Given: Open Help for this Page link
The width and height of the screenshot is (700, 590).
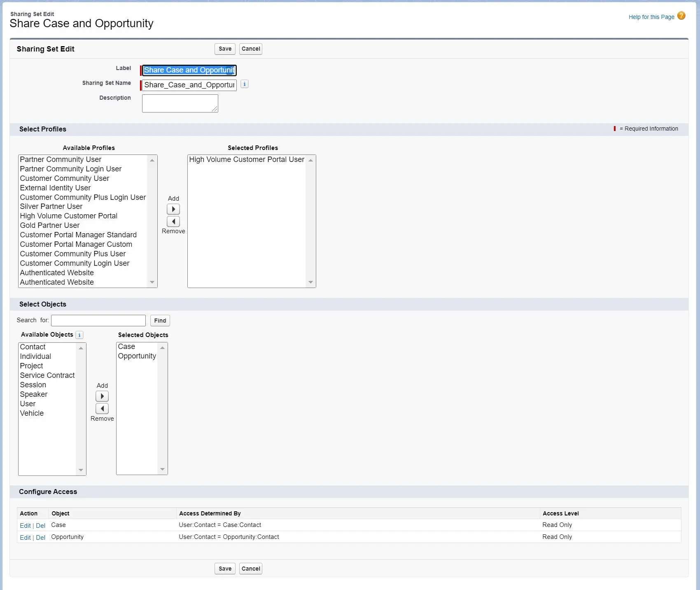Looking at the screenshot, I should click(651, 17).
